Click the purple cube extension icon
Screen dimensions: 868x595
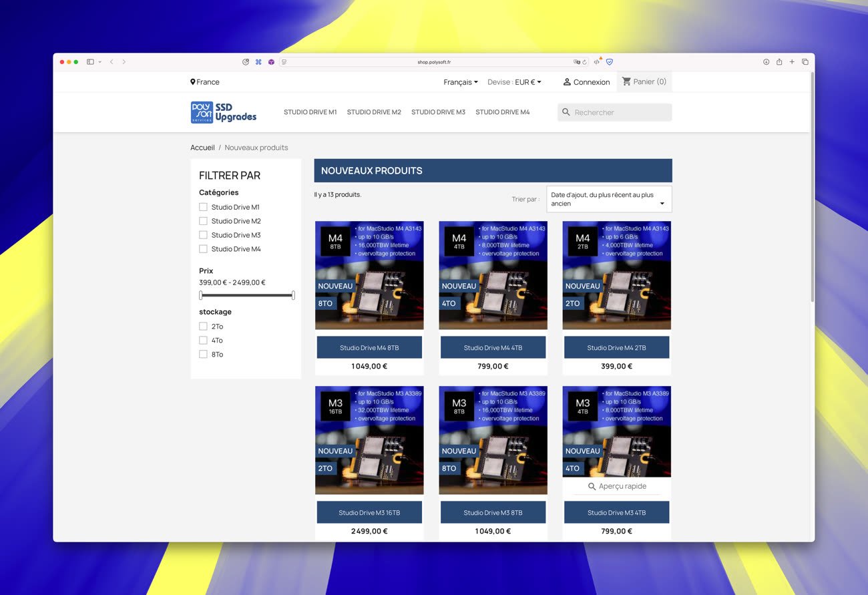click(271, 62)
